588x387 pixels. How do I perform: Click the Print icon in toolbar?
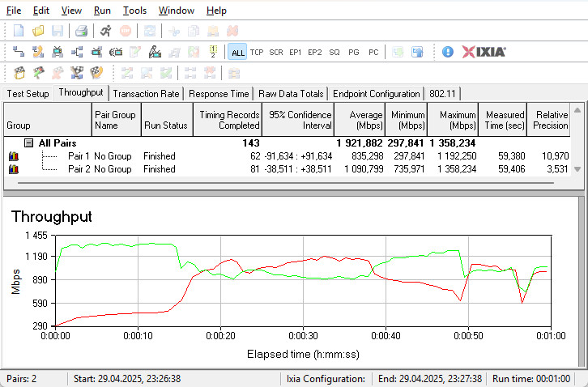pyautogui.click(x=81, y=31)
